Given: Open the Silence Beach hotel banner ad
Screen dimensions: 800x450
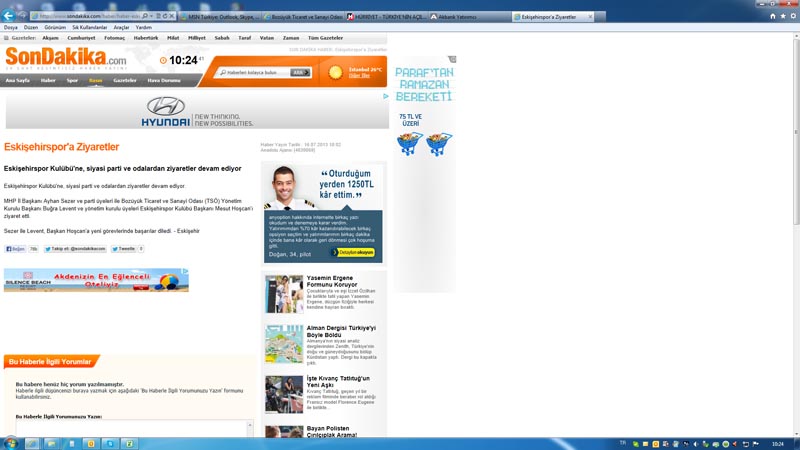Looking at the screenshot, I should 96,280.
